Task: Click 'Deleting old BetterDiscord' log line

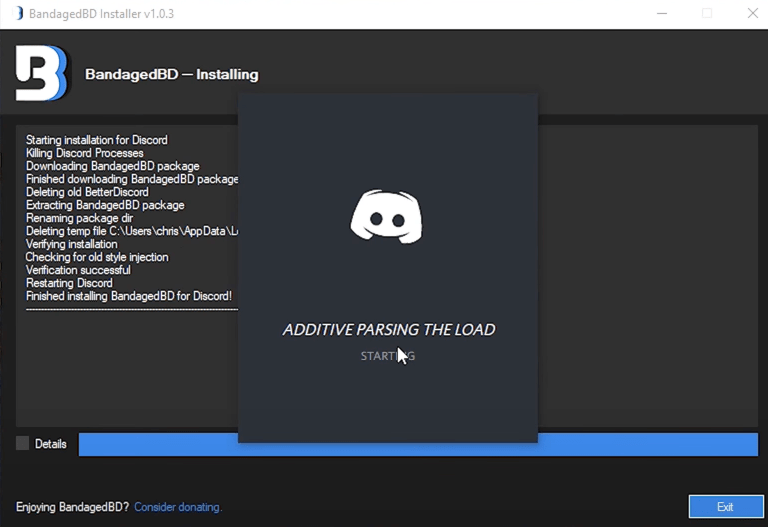Action: 87,192
